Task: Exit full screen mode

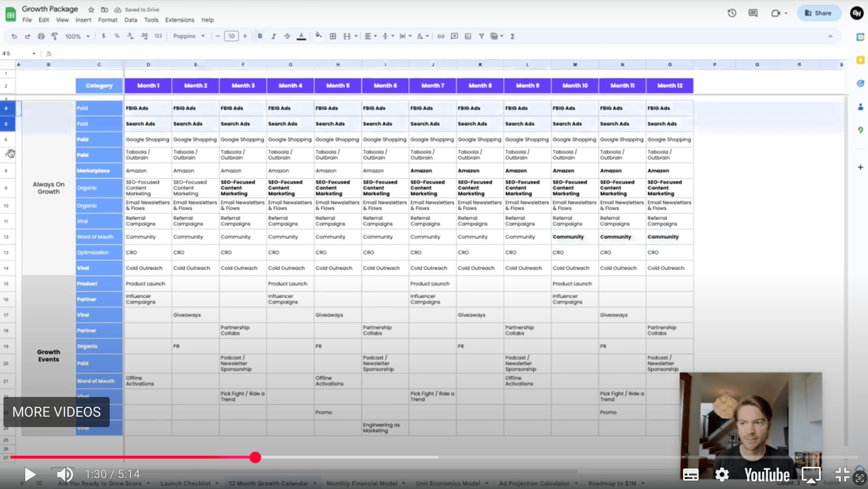Action: pos(842,475)
